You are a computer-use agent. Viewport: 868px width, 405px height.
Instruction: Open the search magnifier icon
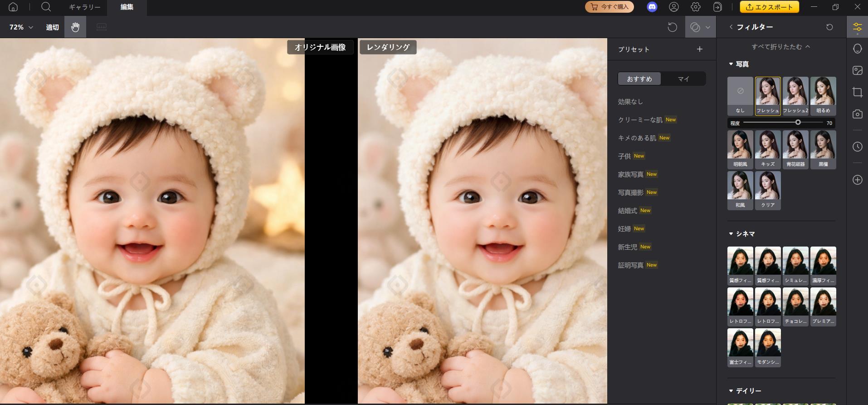click(46, 7)
